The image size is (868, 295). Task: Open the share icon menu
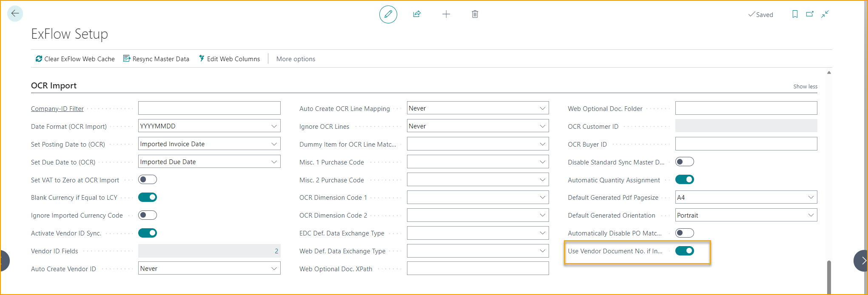click(417, 14)
